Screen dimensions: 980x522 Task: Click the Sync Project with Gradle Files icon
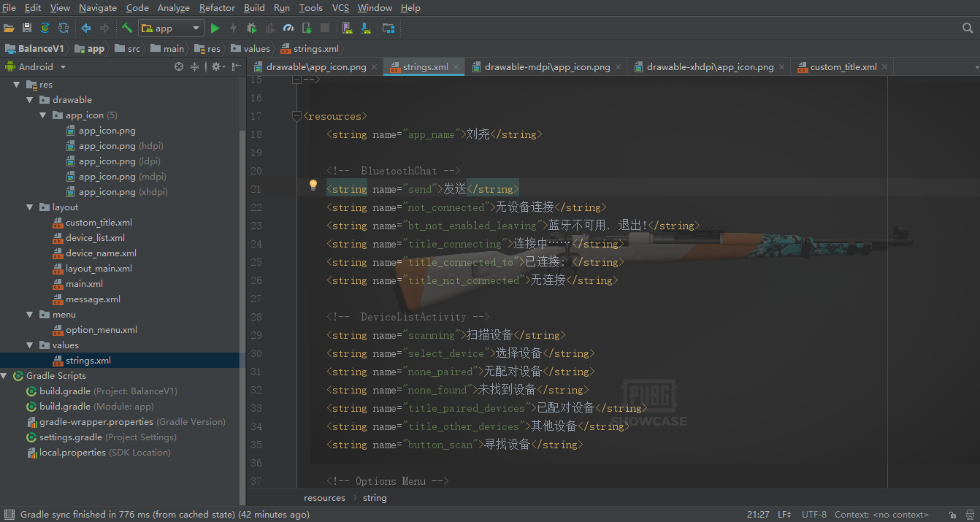45,28
